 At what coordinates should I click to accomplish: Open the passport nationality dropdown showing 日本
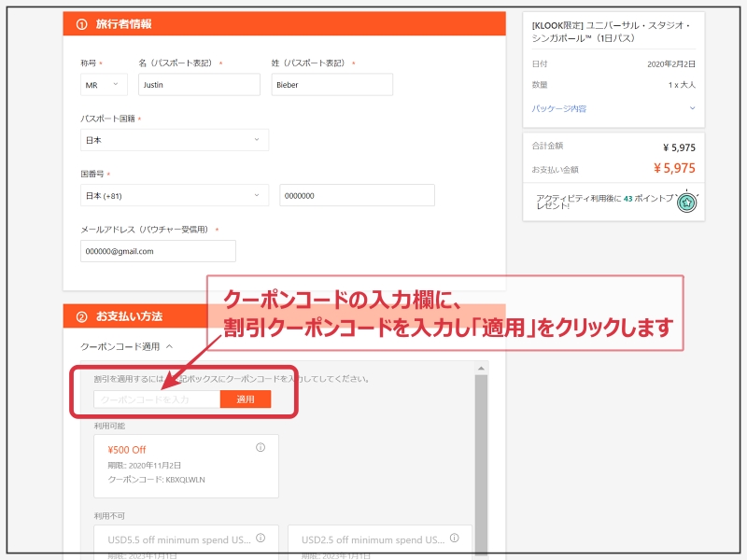click(175, 140)
